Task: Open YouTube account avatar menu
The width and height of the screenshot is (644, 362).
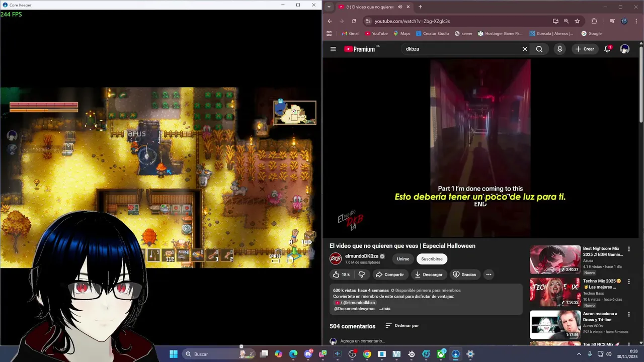Action: pos(624,49)
